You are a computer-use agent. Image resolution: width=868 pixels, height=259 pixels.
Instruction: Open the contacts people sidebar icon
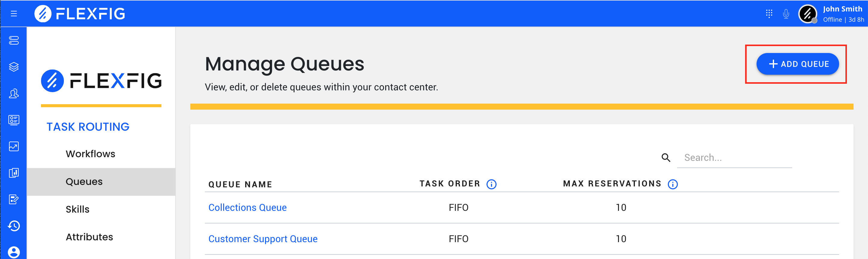point(14,93)
